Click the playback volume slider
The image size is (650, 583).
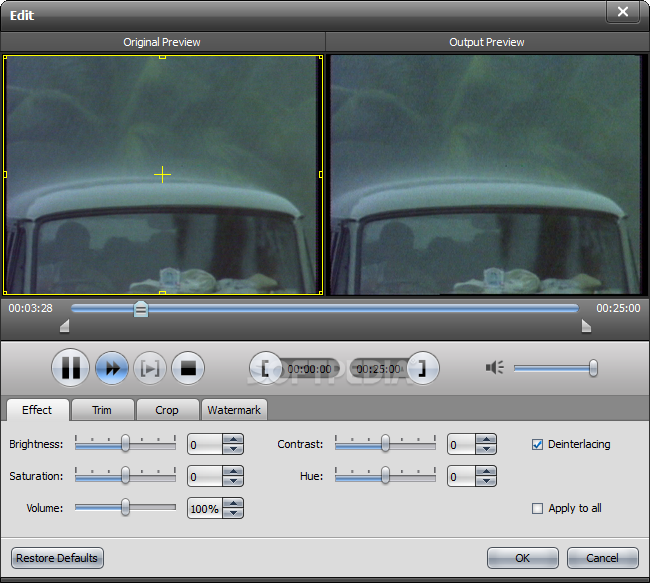(x=555, y=368)
